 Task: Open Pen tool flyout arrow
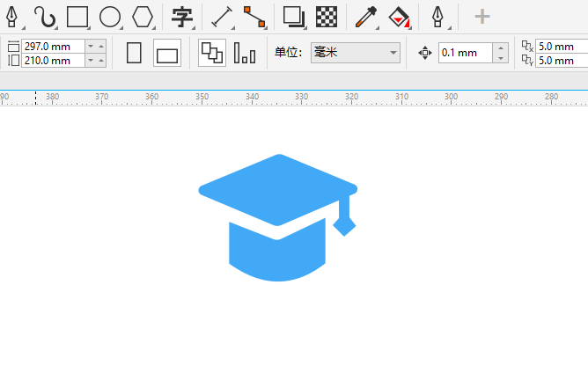[24, 28]
